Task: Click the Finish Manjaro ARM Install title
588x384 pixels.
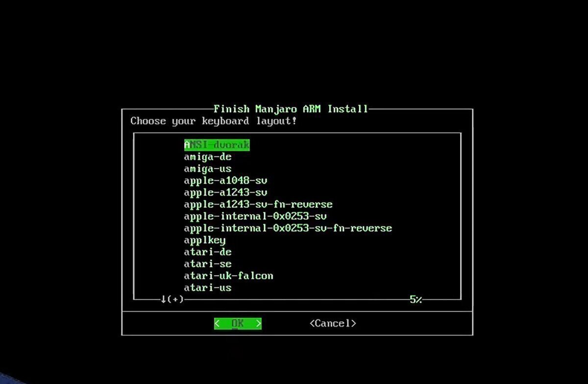Action: (x=291, y=109)
